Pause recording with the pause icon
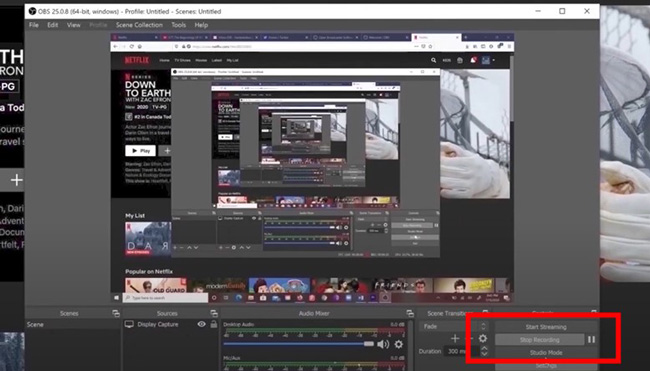This screenshot has height=371, width=650. (592, 339)
